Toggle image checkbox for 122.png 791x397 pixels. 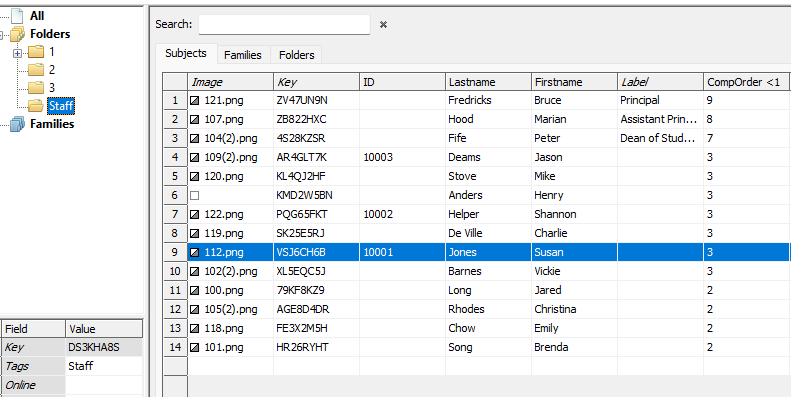tap(194, 214)
